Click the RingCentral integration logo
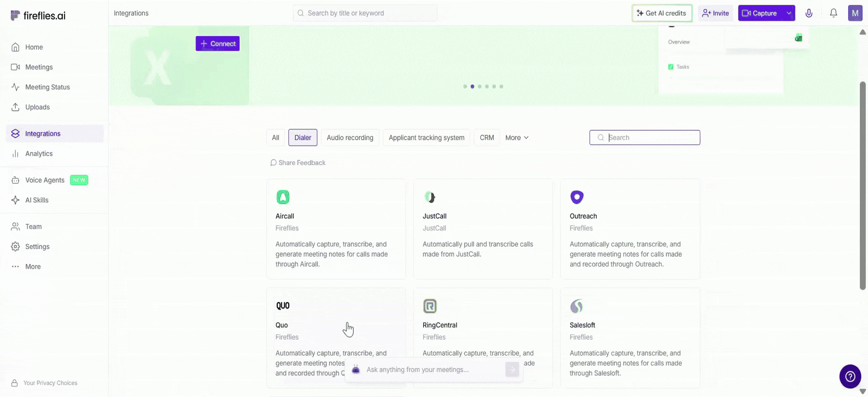Viewport: 868px width, 397px height. point(430,306)
